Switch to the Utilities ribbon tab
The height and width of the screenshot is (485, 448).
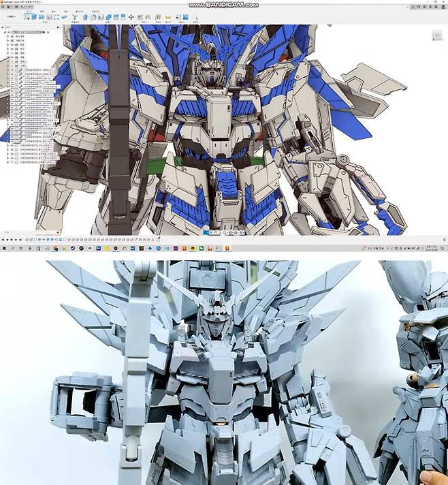pyautogui.click(x=94, y=12)
